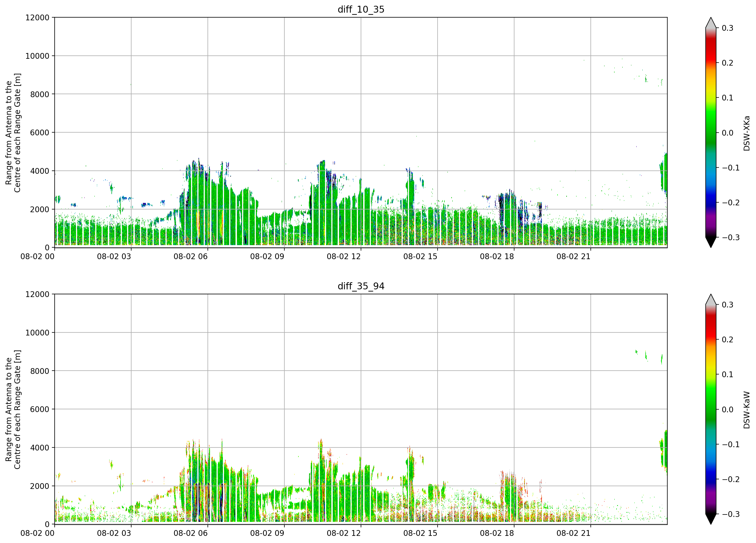Click the 8000 y-tick in diff_10_35 plot

[x=40, y=94]
